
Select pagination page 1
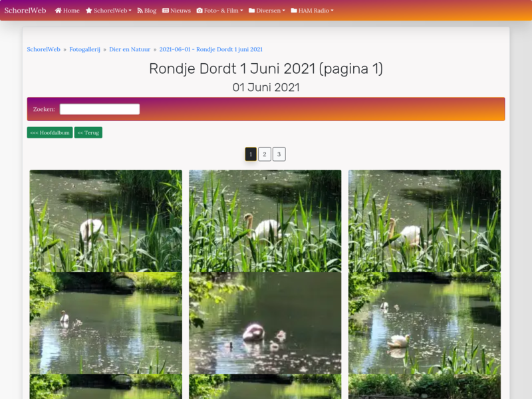(x=251, y=154)
